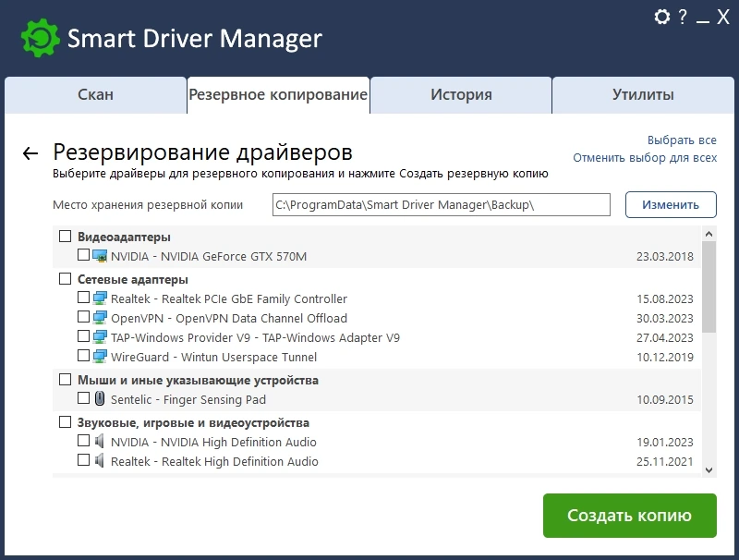Click the Мыши и иные указывающие устройства heading
739x560 pixels.
pos(198,380)
